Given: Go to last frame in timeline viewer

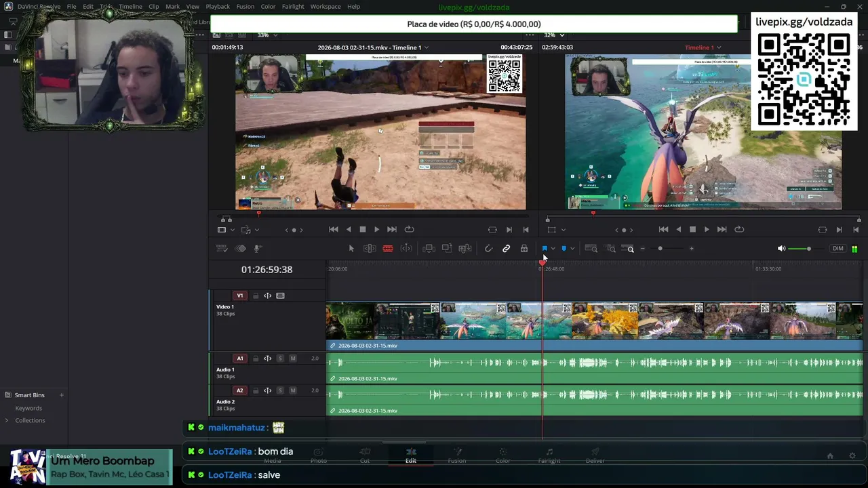Looking at the screenshot, I should (x=722, y=230).
